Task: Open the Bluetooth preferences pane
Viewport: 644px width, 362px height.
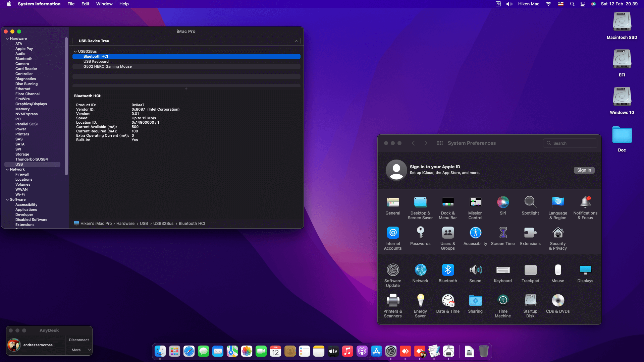Action: [x=447, y=270]
